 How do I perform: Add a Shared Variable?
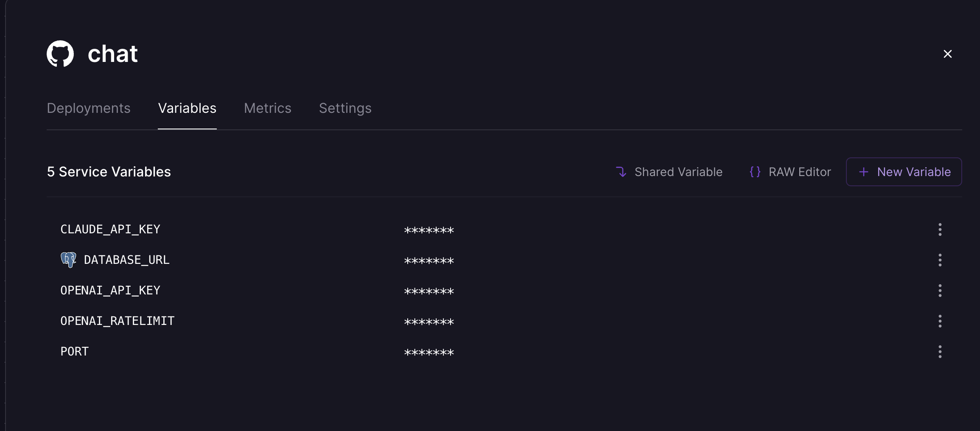click(x=669, y=172)
